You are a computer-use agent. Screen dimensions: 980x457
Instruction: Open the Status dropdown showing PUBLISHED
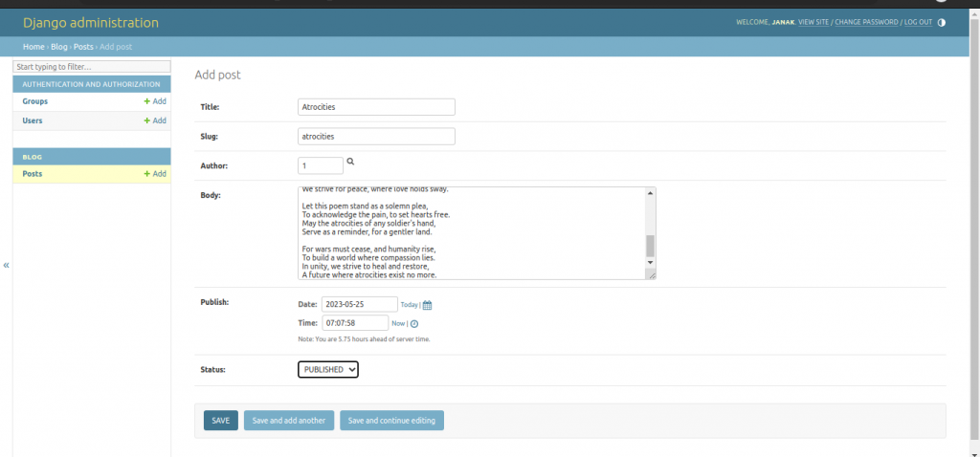pyautogui.click(x=328, y=370)
